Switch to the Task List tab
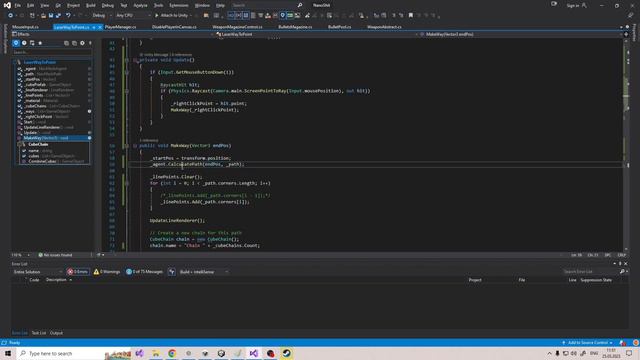 [39, 333]
